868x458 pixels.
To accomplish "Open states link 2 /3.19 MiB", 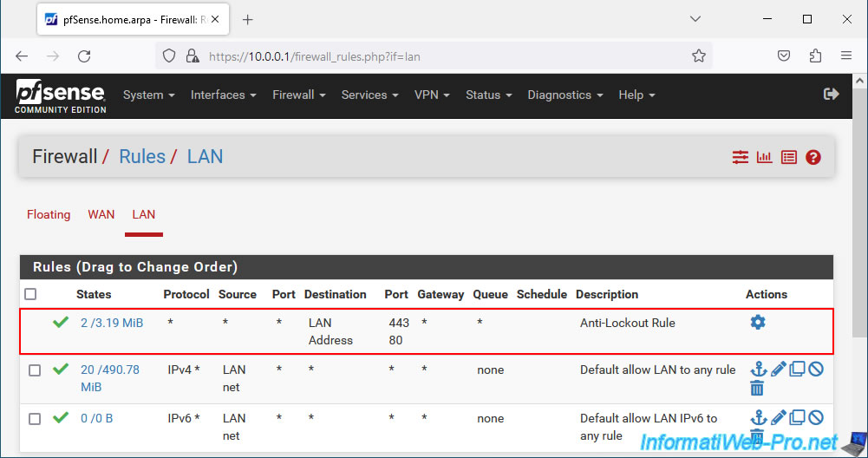I will click(112, 323).
